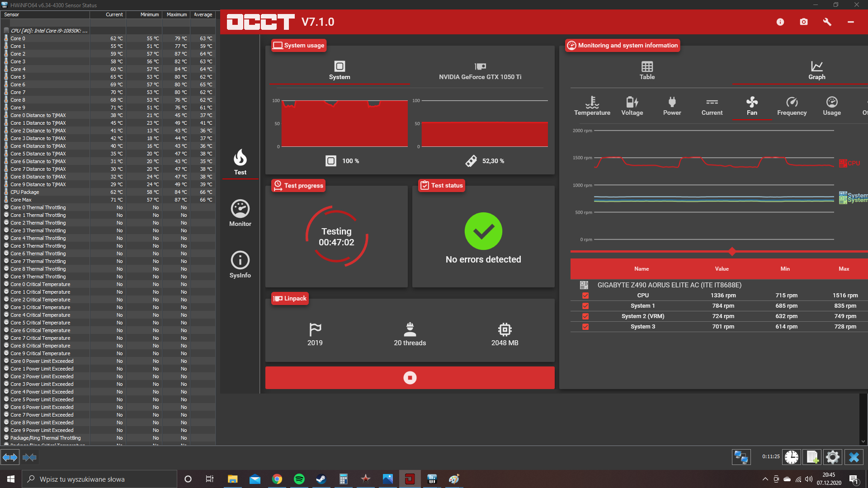Switch monitoring view to Graph
This screenshot has height=488, width=868.
(817, 70)
